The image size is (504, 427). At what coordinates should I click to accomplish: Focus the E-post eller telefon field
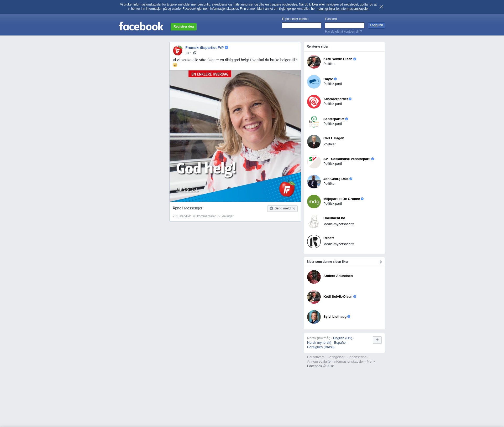[x=302, y=25]
